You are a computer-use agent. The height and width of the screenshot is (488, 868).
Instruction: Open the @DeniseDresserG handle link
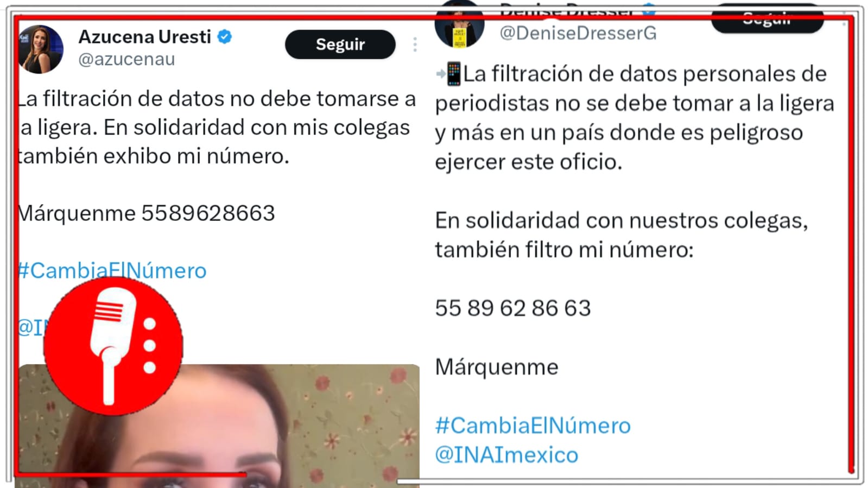(x=578, y=33)
